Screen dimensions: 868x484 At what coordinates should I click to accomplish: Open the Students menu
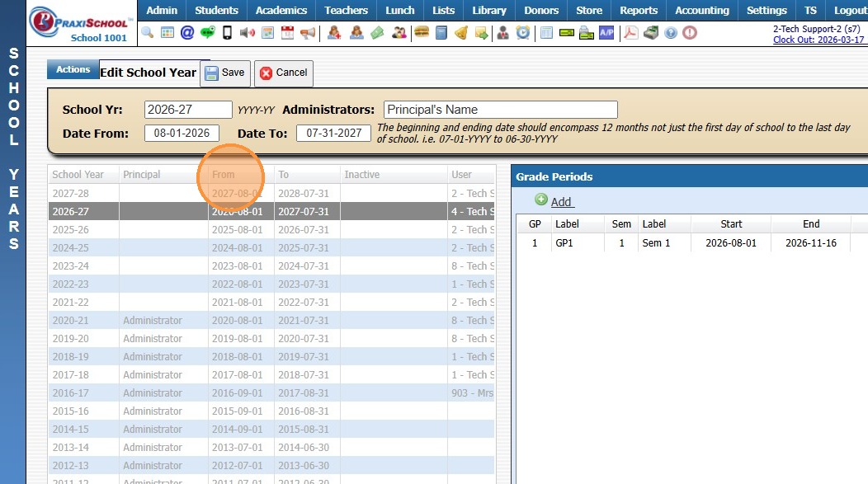pyautogui.click(x=216, y=11)
